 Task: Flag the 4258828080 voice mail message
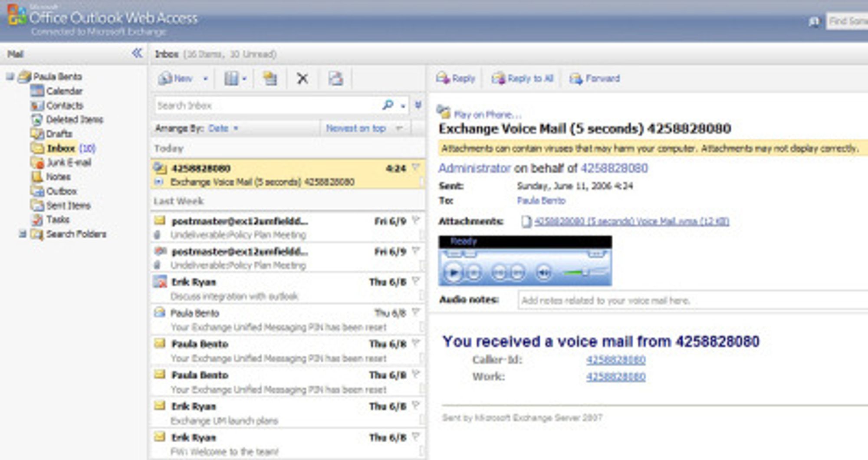coord(415,167)
